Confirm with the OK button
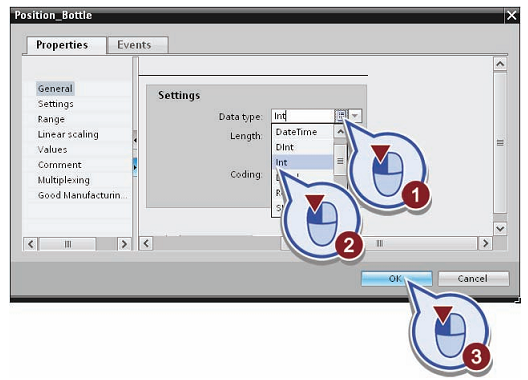This screenshot has height=380, width=528. click(x=396, y=279)
